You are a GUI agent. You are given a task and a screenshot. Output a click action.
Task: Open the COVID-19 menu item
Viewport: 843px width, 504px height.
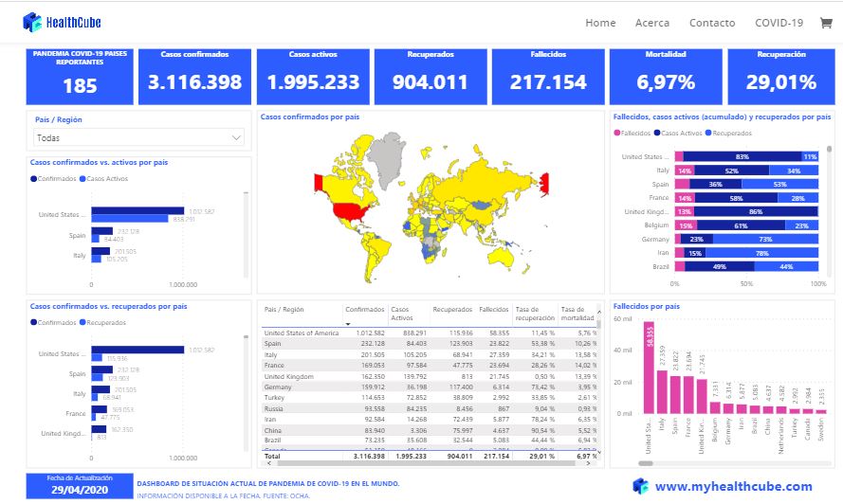779,23
